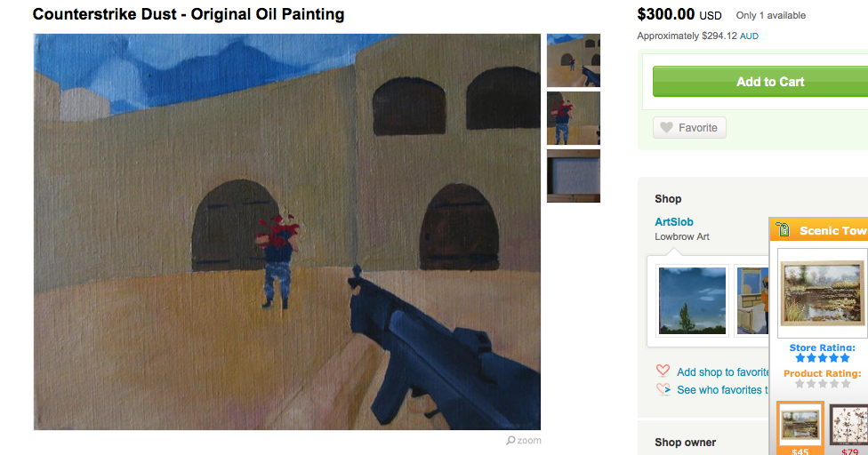Select the first painting thumbnail
Viewport: 868px width, 455px height.
574,60
